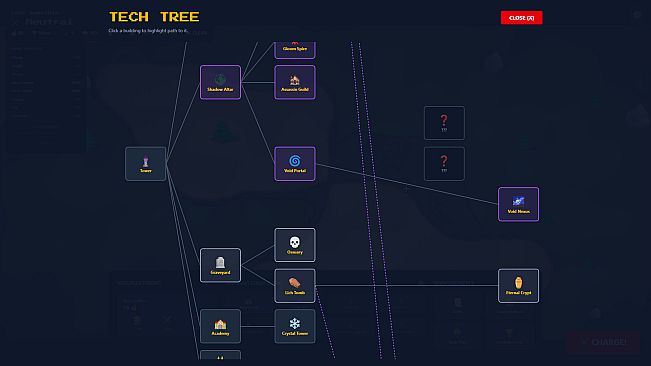Close the Tech Tree overlay
The width and height of the screenshot is (651, 366).
[521, 17]
